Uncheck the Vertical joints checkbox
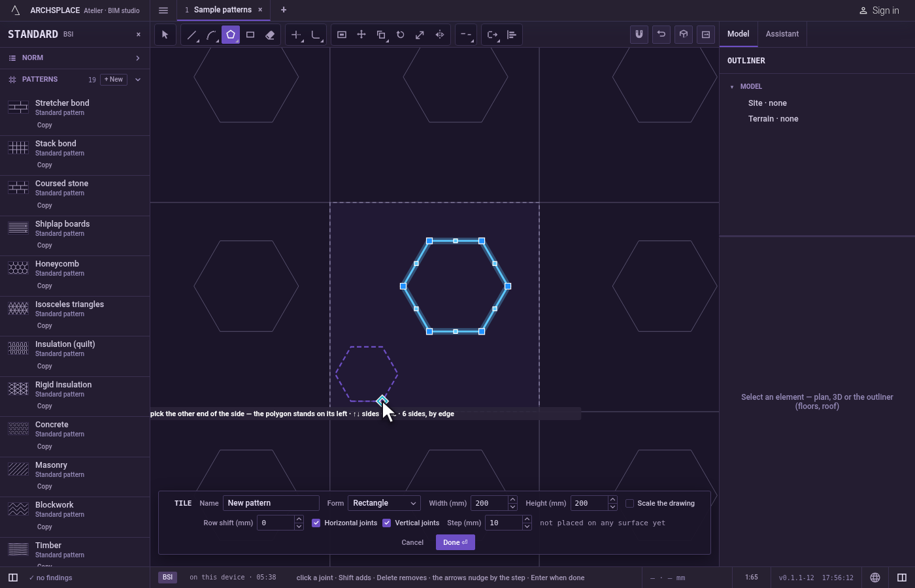This screenshot has height=588, width=915. click(x=387, y=523)
